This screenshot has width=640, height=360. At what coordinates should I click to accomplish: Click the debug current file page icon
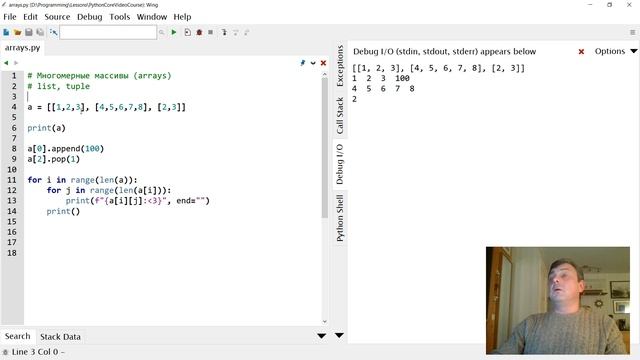(187, 32)
